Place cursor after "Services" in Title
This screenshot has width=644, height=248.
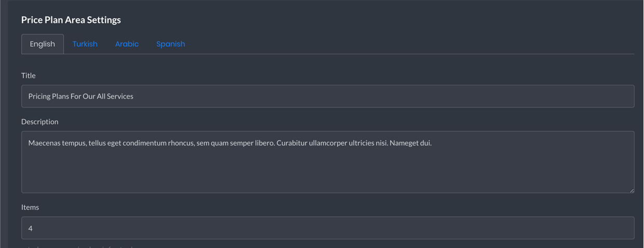(x=134, y=96)
